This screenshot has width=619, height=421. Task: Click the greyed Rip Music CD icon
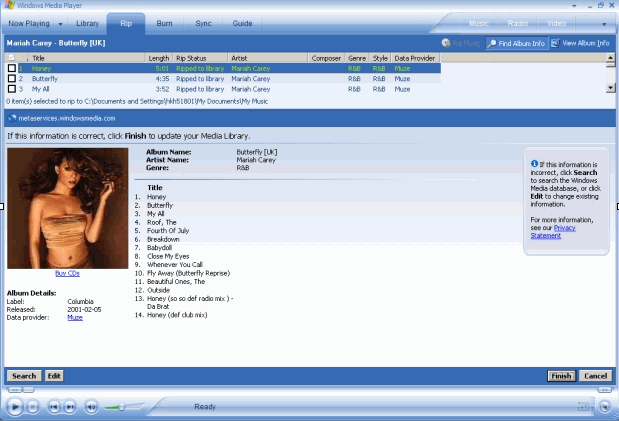pos(446,43)
